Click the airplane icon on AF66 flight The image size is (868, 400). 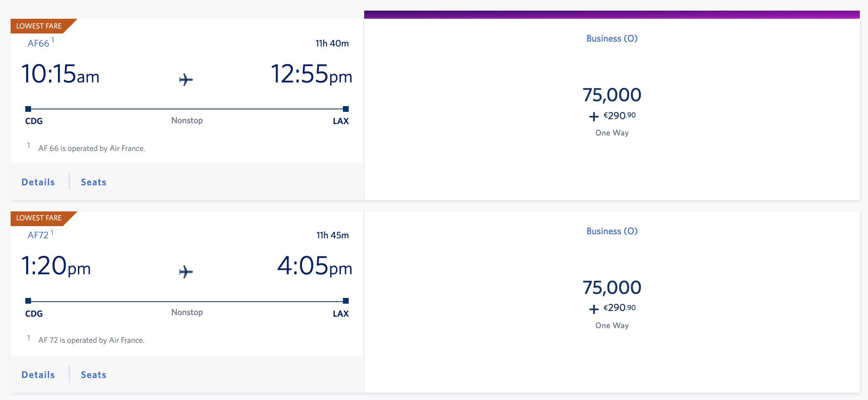click(186, 79)
